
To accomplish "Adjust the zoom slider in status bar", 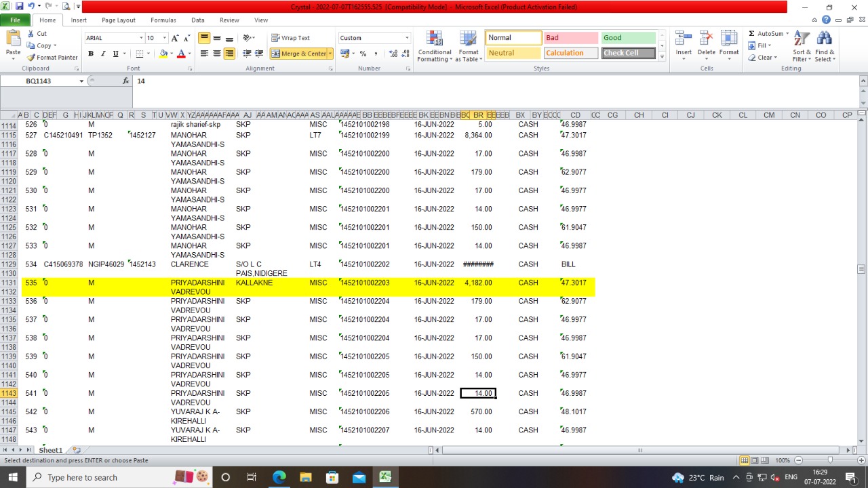I will (830, 460).
